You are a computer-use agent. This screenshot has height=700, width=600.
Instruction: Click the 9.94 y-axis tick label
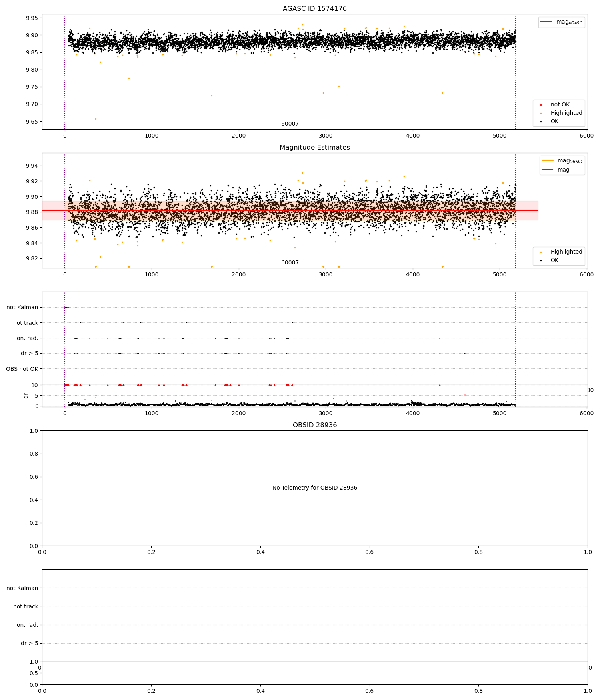32,166
